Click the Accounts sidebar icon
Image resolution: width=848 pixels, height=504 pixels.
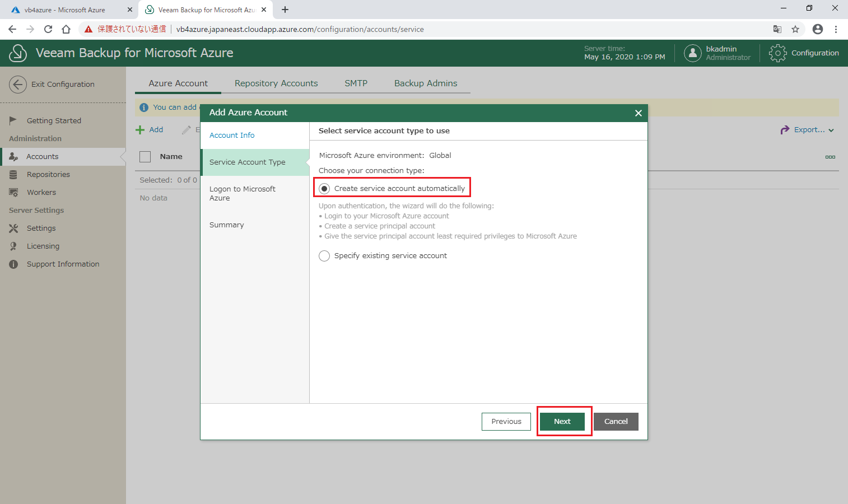pos(13,157)
